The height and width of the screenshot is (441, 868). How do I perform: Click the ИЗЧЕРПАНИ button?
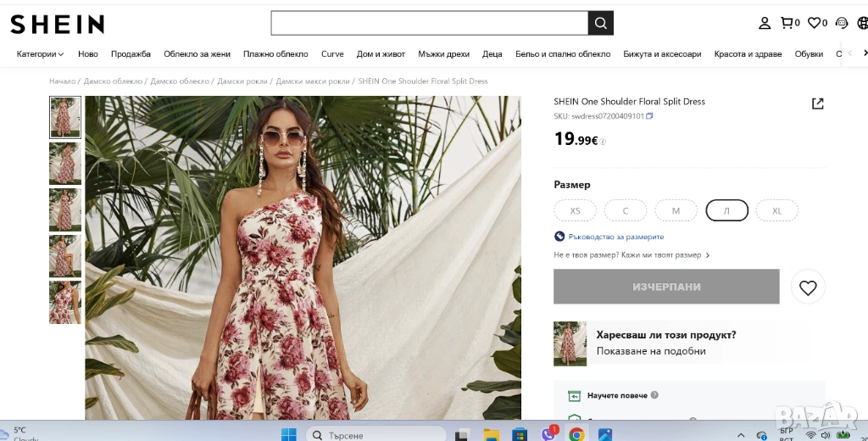pyautogui.click(x=666, y=287)
